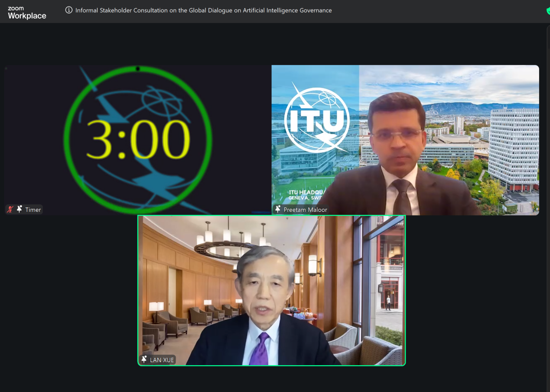Click the meeting title text in header
Viewport: 550px width, 392px height.
pyautogui.click(x=203, y=10)
